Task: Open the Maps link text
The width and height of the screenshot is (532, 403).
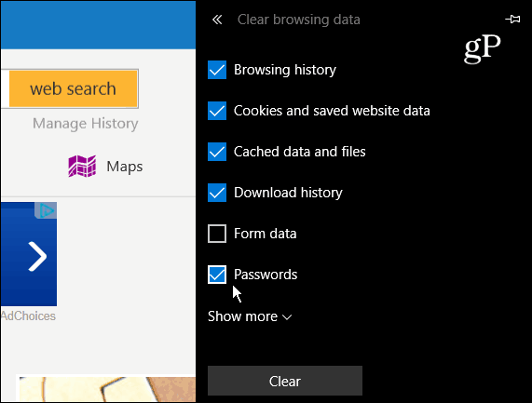Action: [x=125, y=167]
